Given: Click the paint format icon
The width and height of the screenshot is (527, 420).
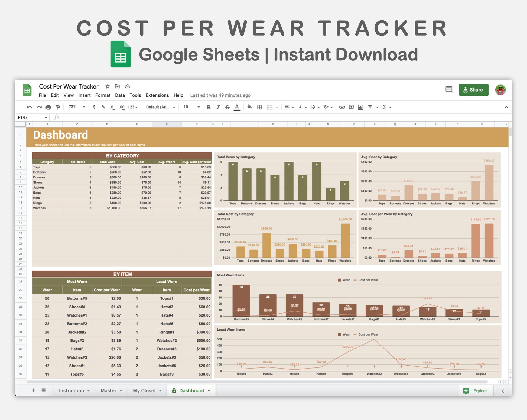Looking at the screenshot, I should pyautogui.click(x=58, y=107).
